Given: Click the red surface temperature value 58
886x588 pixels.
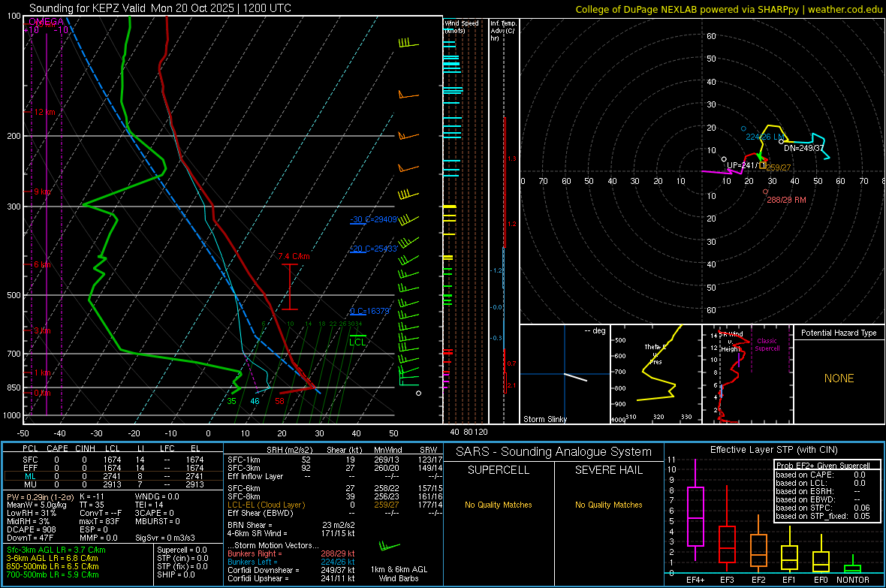Looking at the screenshot, I should pyautogui.click(x=280, y=402).
